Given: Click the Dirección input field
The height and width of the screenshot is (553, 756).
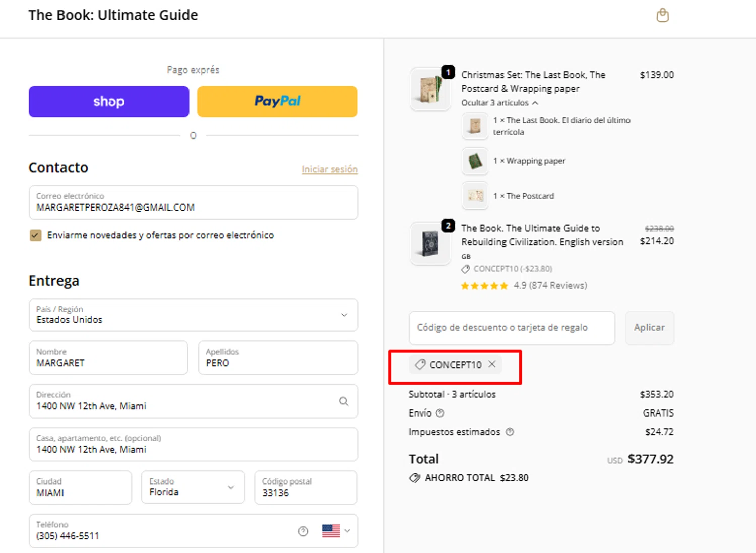Looking at the screenshot, I should tap(194, 401).
